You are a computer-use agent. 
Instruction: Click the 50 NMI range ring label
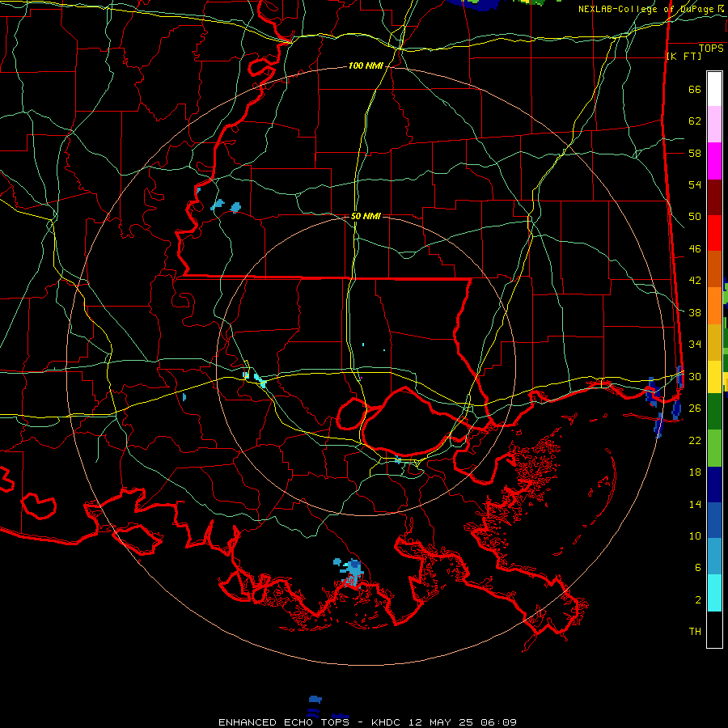coord(366,216)
